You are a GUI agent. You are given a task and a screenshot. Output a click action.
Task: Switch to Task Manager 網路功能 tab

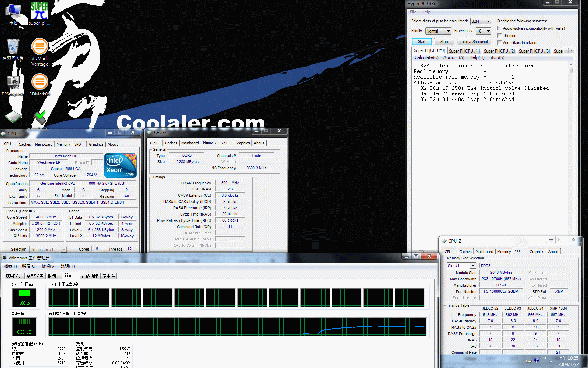click(90, 276)
